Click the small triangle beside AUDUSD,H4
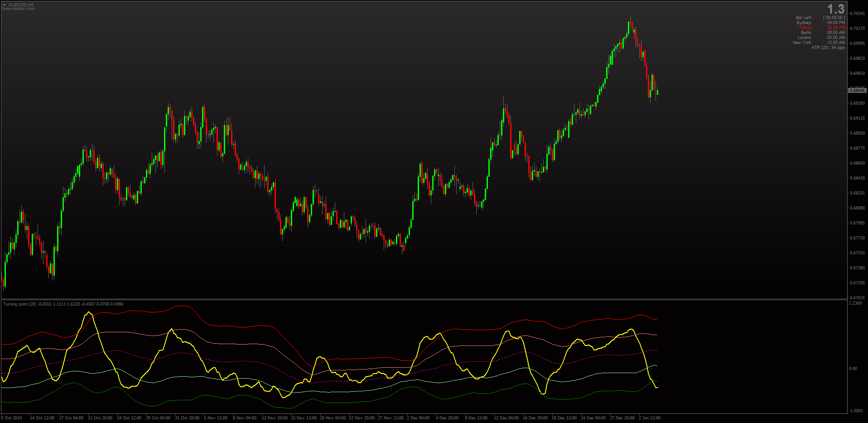The image size is (868, 423). (4, 5)
